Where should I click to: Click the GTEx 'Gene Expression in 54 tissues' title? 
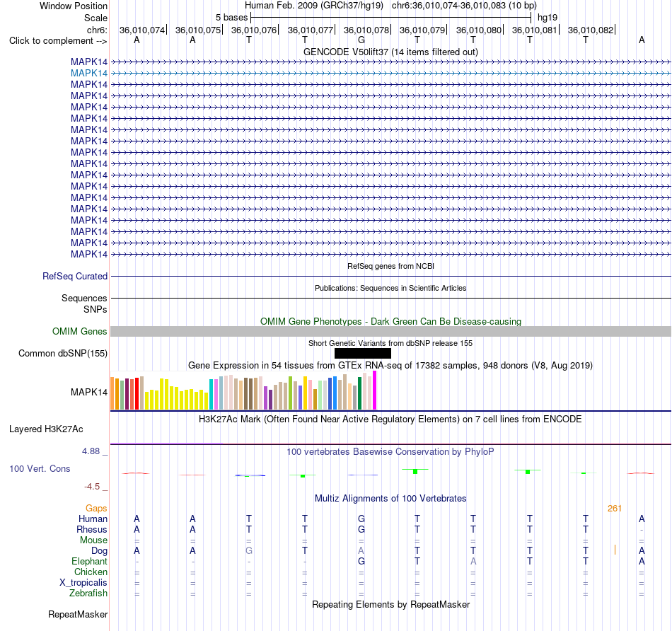(390, 365)
